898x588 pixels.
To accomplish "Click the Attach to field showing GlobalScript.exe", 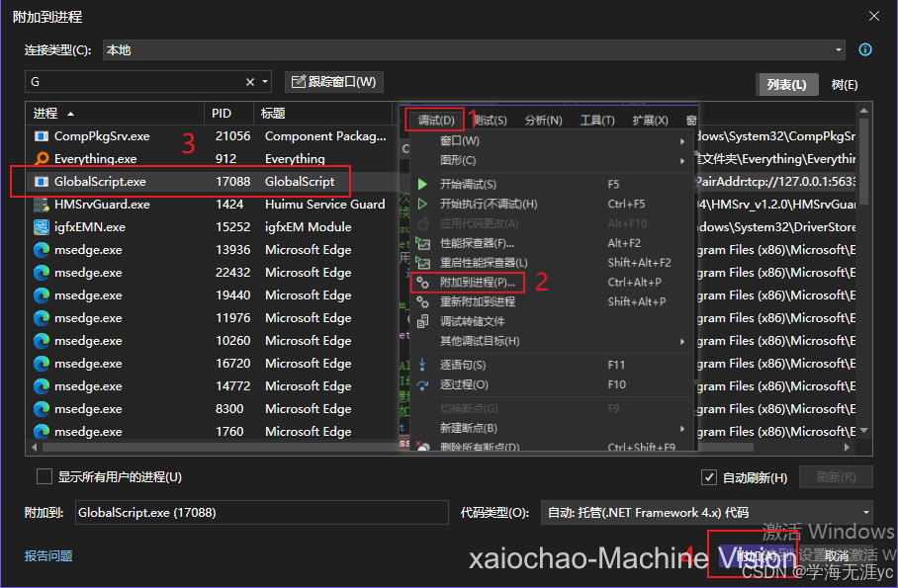I will [262, 513].
